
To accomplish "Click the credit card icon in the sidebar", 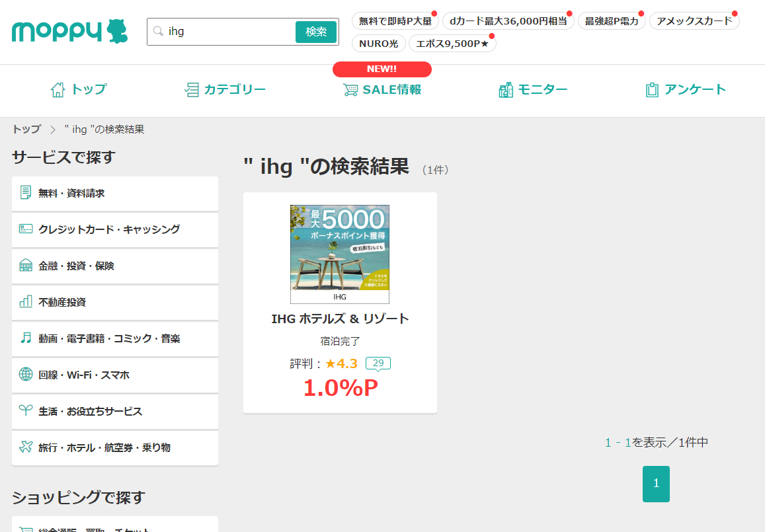I will click(x=26, y=229).
